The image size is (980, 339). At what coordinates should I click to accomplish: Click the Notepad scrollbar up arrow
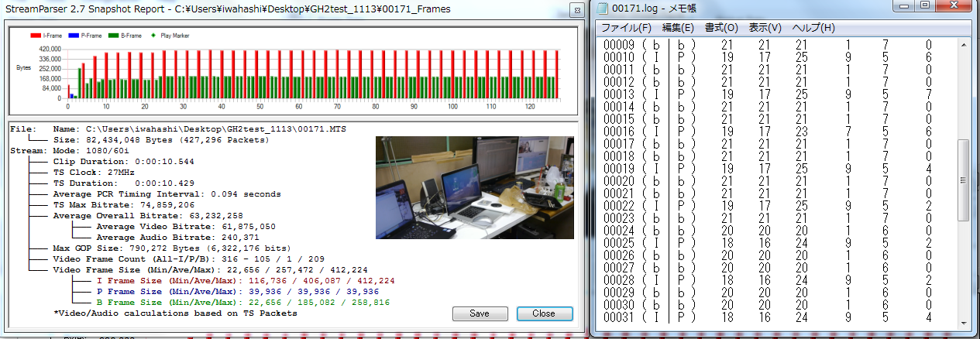point(963,44)
